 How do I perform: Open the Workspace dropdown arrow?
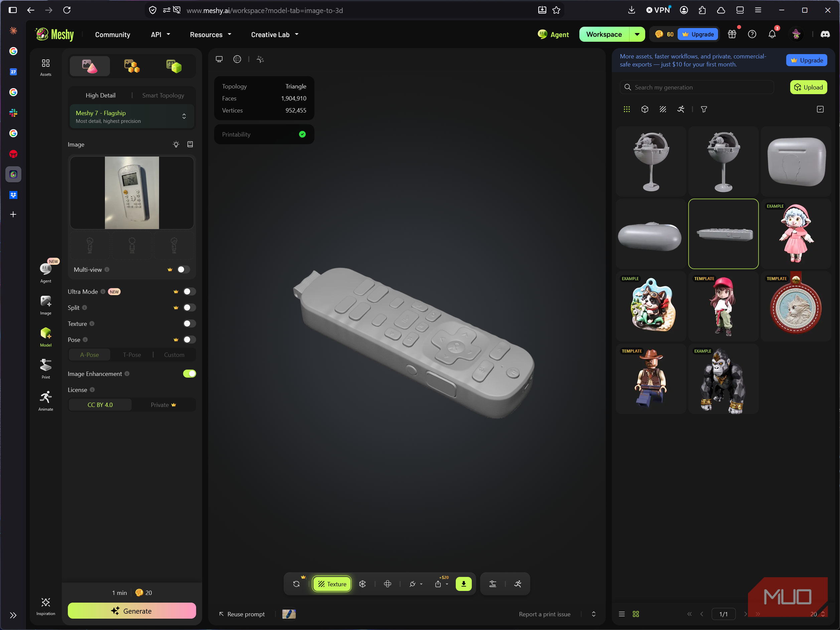637,34
